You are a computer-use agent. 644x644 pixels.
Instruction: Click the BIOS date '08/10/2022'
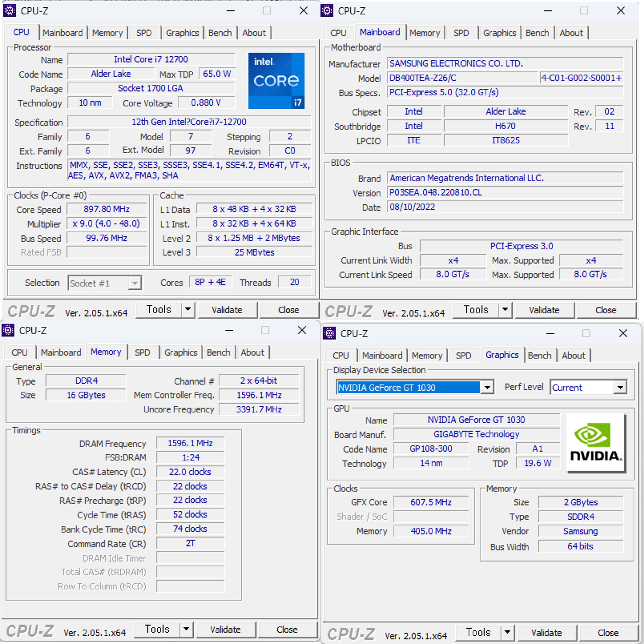pos(505,207)
